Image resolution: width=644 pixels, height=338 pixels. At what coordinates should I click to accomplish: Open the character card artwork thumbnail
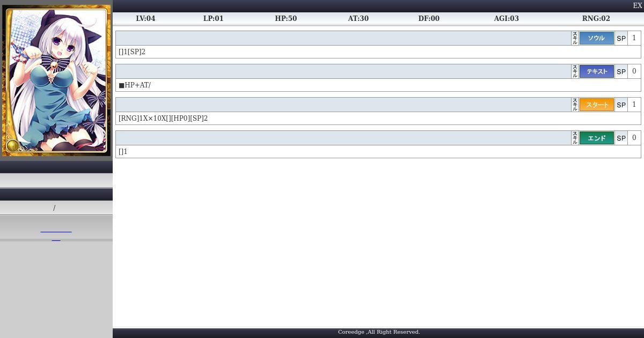click(56, 80)
